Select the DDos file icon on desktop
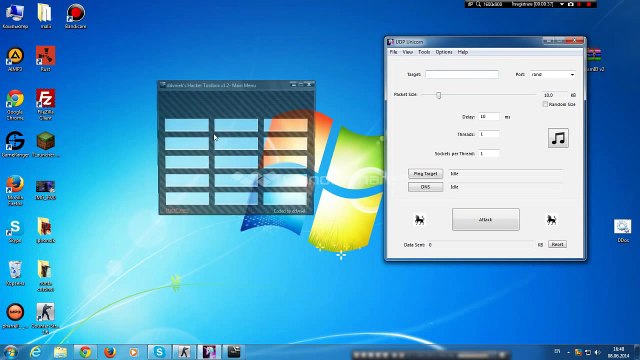This screenshot has width=640, height=360. tap(622, 231)
